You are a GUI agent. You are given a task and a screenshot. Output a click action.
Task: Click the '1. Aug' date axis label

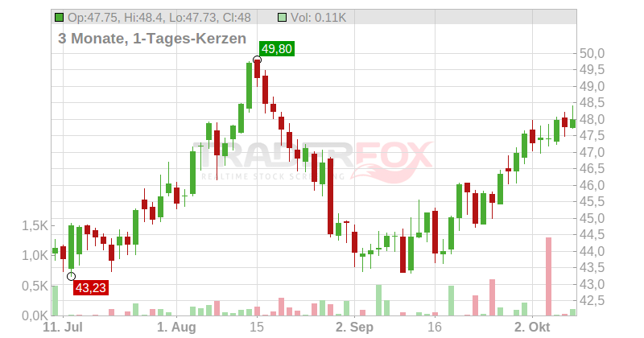[176, 328]
